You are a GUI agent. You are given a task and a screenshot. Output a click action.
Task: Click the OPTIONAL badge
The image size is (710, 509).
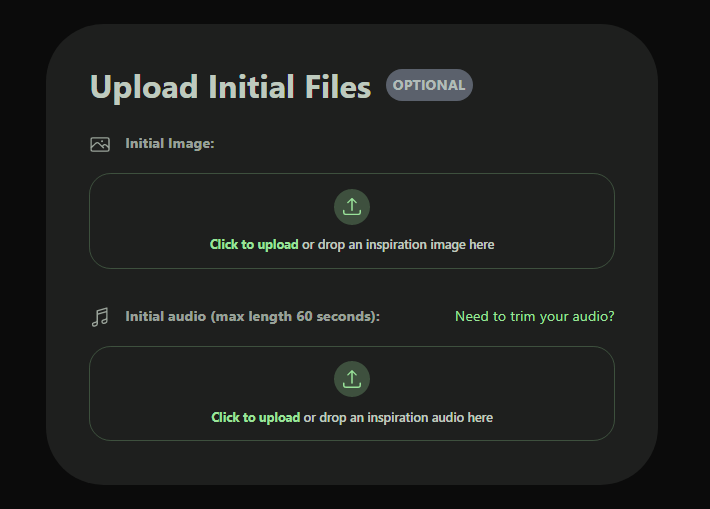pos(429,85)
